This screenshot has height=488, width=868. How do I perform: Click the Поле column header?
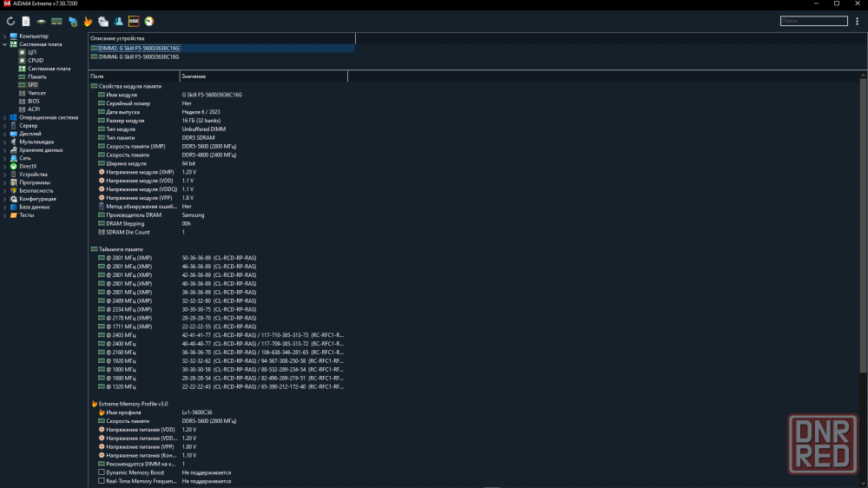[x=134, y=76]
